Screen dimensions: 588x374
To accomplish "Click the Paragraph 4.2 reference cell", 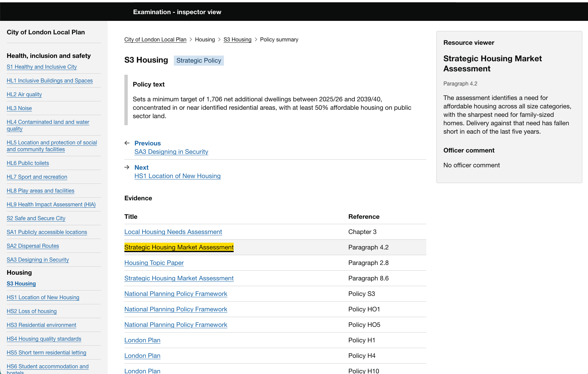I will pyautogui.click(x=368, y=247).
